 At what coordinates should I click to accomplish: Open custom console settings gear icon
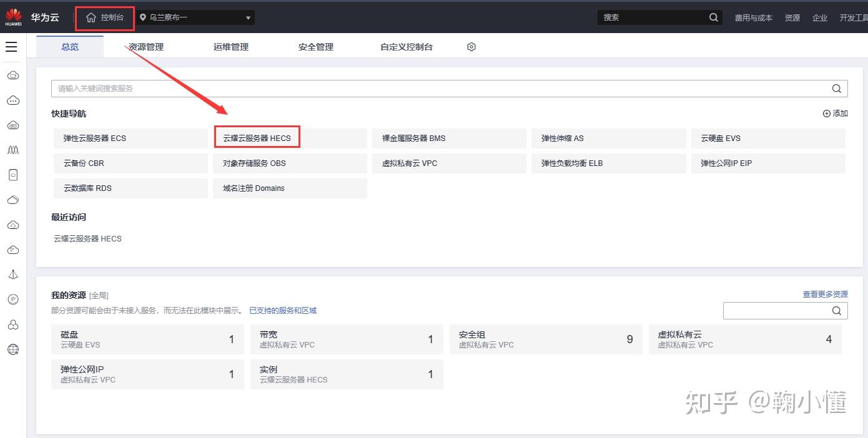(x=471, y=47)
